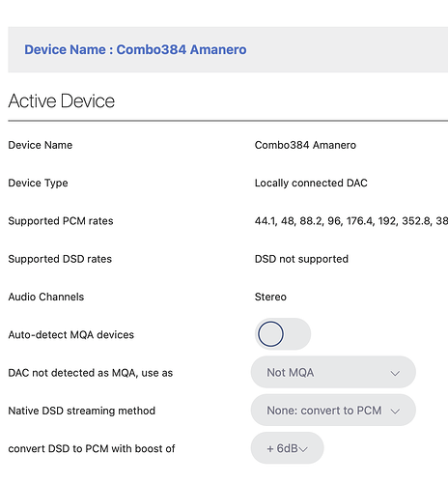Viewport: 448px width, 483px height.
Task: Open the Not MQA dropdown
Action: point(333,372)
